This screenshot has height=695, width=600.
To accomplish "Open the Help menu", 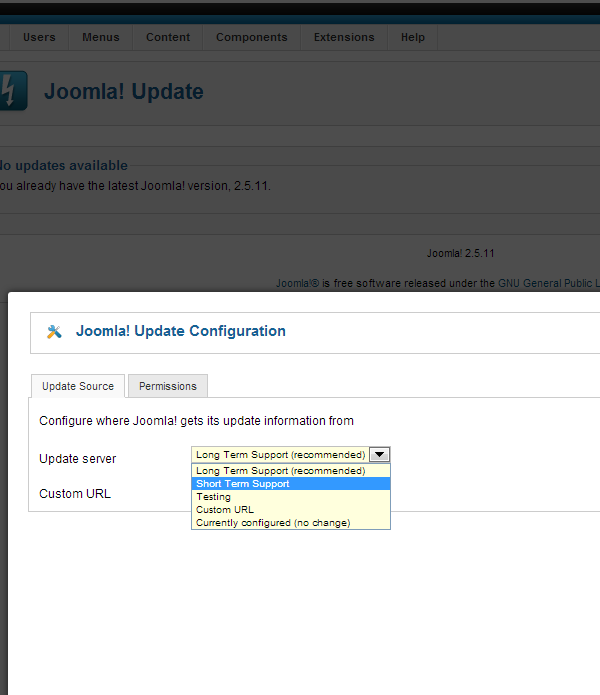I will 413,37.
